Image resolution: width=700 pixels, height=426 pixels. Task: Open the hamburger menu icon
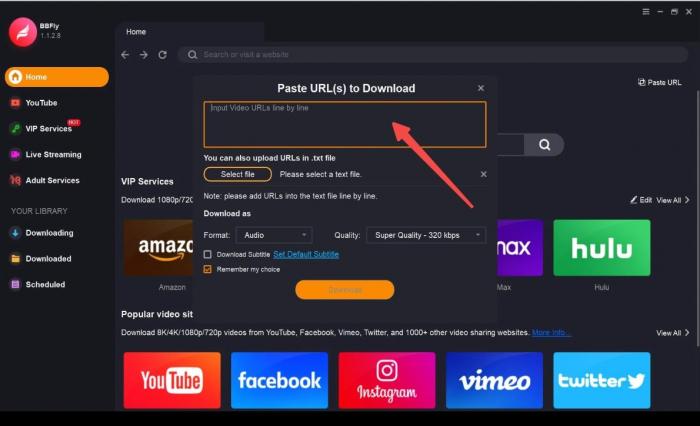click(x=646, y=12)
